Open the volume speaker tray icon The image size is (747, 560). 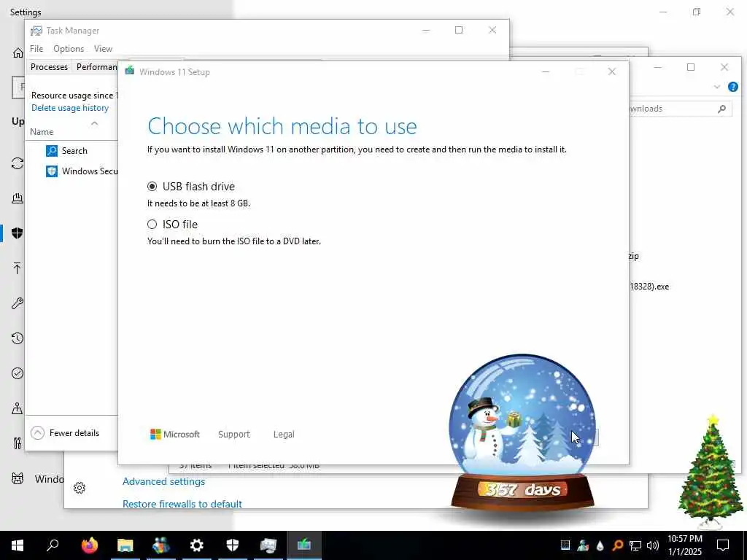coord(653,545)
